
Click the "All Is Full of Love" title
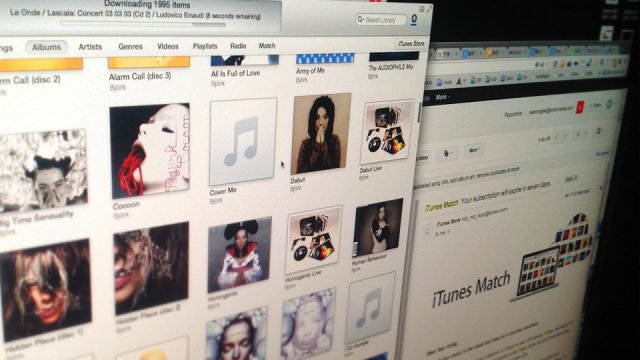[x=236, y=73]
